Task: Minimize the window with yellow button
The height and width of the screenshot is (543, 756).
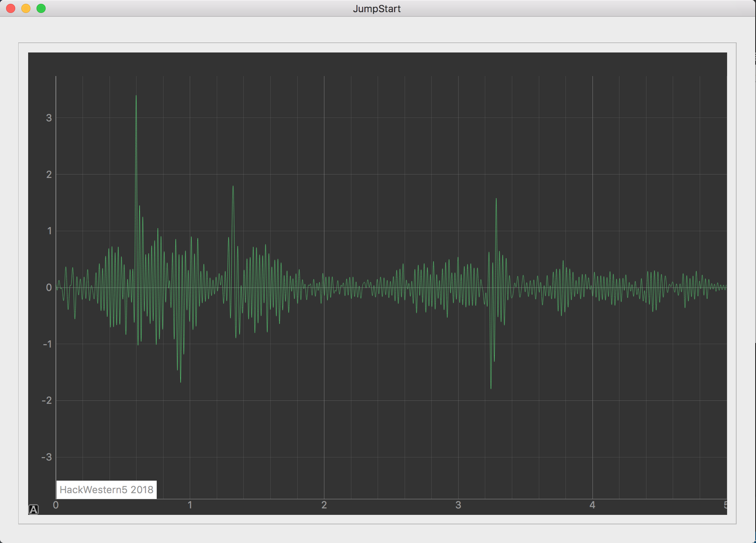Action: pyautogui.click(x=26, y=8)
